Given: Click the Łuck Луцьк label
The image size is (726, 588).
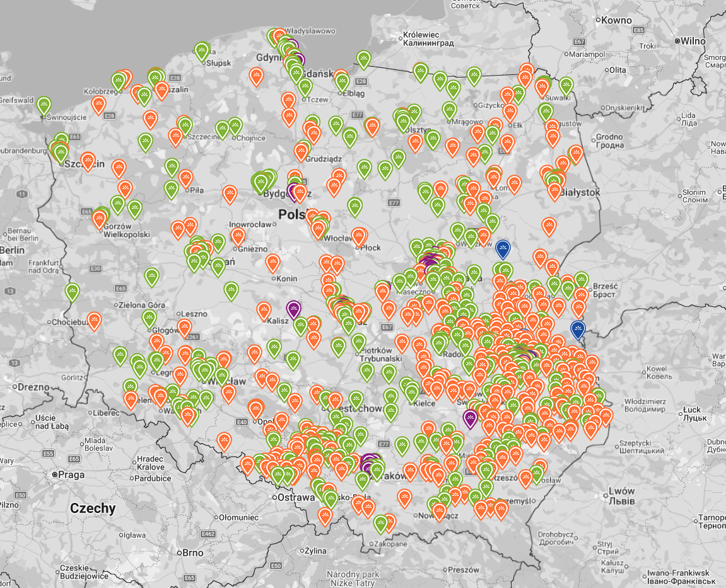Looking at the screenshot, I should (695, 413).
